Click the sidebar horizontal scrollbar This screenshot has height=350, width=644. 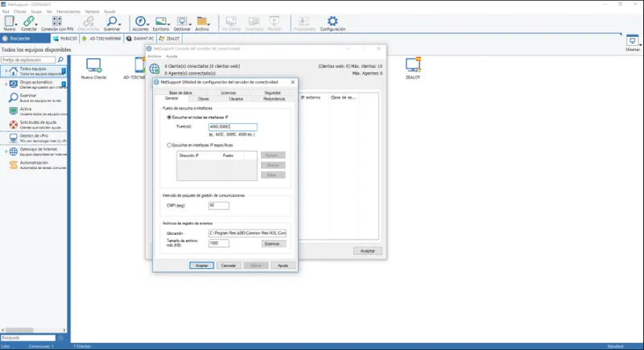point(34,330)
